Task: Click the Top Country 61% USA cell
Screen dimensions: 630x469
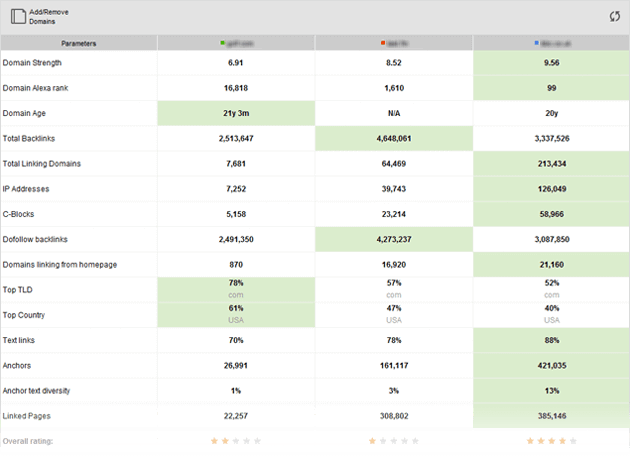Action: click(236, 315)
